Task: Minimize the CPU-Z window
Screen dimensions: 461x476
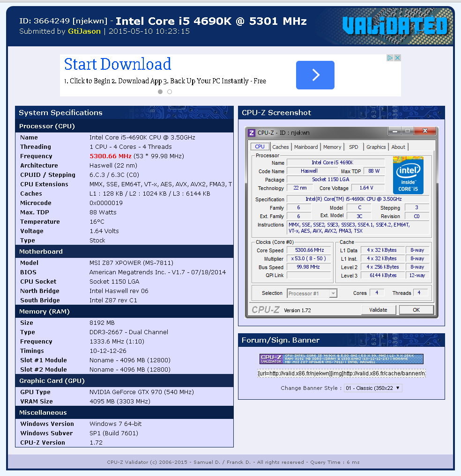Action: [x=395, y=131]
